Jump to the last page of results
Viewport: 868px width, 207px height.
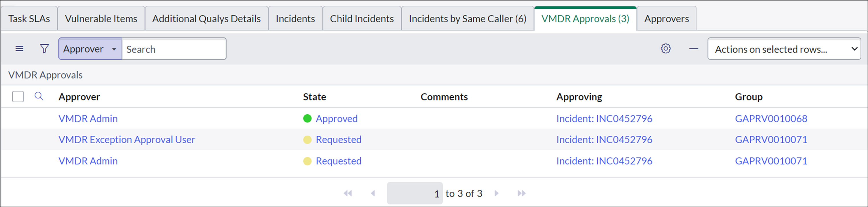[521, 193]
